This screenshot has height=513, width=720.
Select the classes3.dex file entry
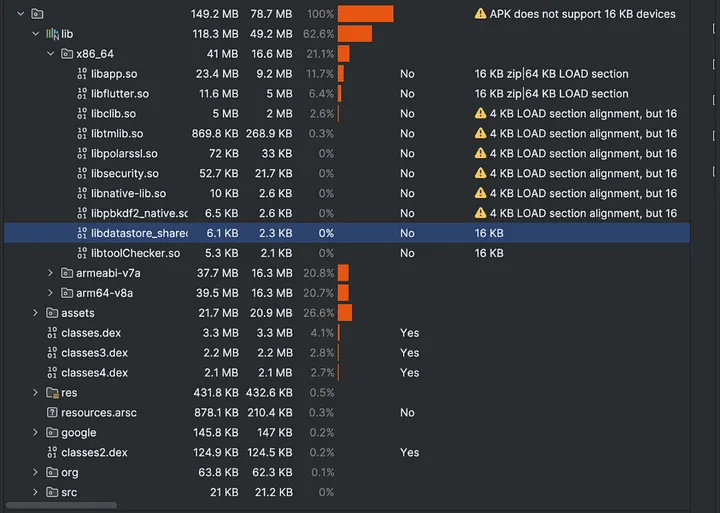[x=94, y=353]
